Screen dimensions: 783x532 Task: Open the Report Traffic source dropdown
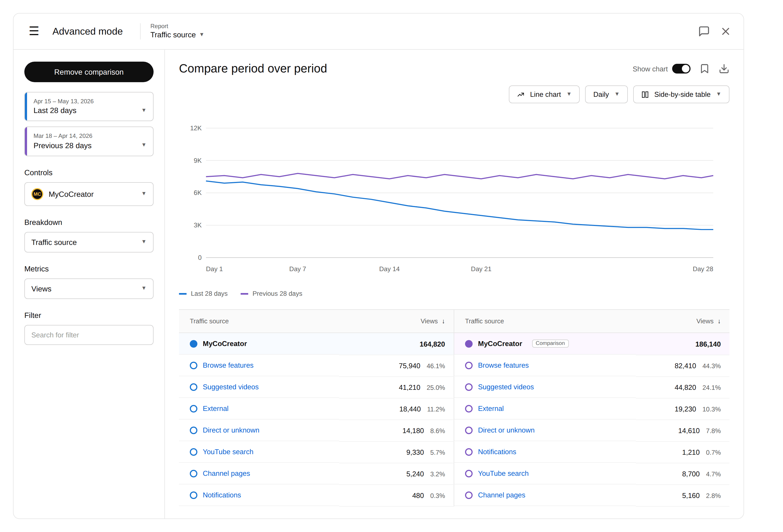(x=177, y=31)
